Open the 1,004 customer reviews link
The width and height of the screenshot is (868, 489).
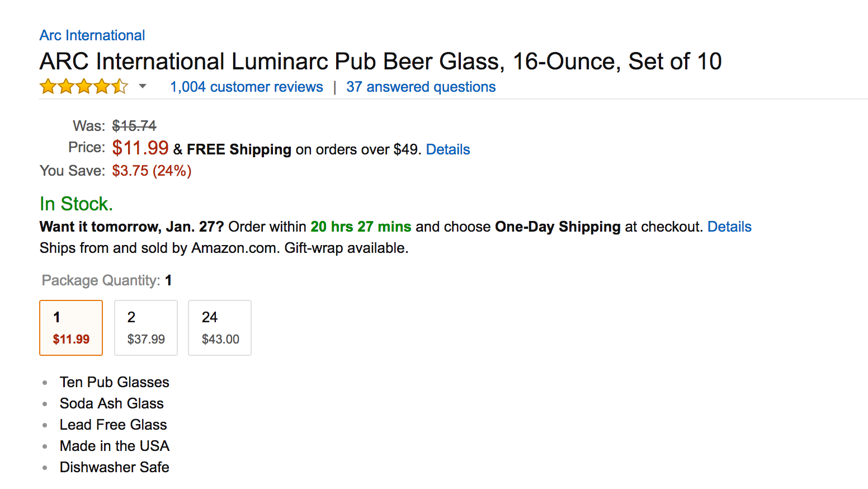pyautogui.click(x=246, y=87)
